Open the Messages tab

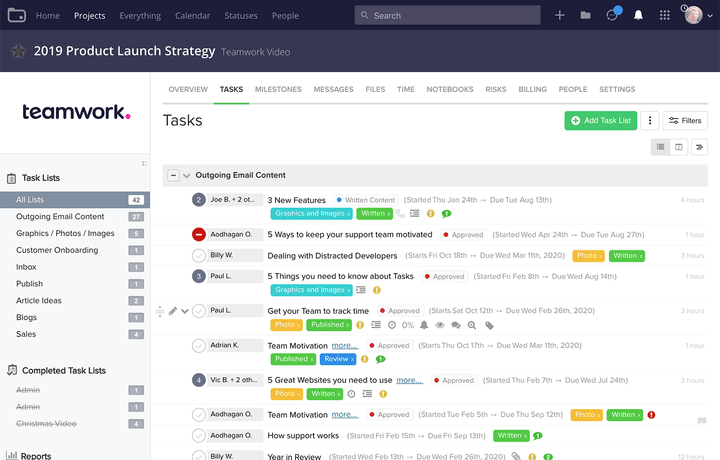(333, 89)
